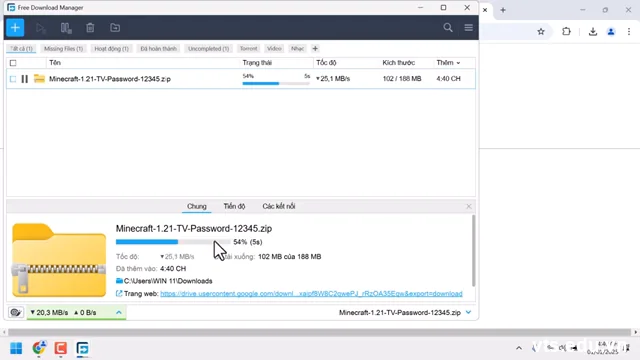Click 20,3 MB/s download speed indicator
The width and height of the screenshot is (640, 360).
click(x=49, y=313)
